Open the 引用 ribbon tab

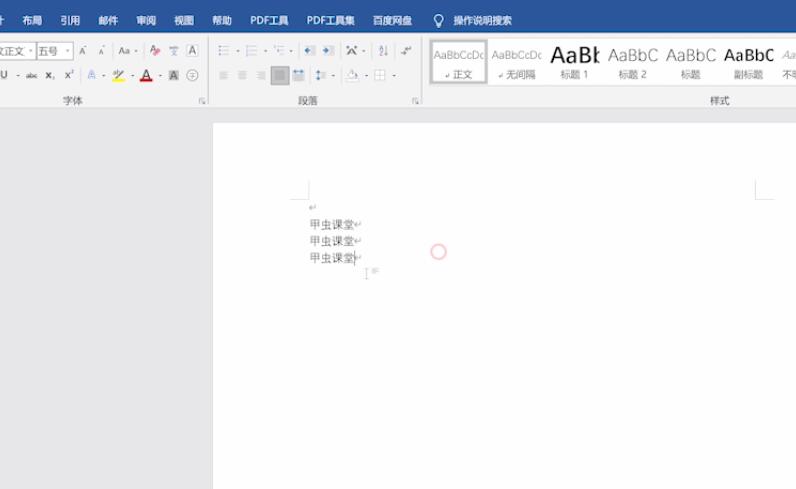pyautogui.click(x=70, y=20)
